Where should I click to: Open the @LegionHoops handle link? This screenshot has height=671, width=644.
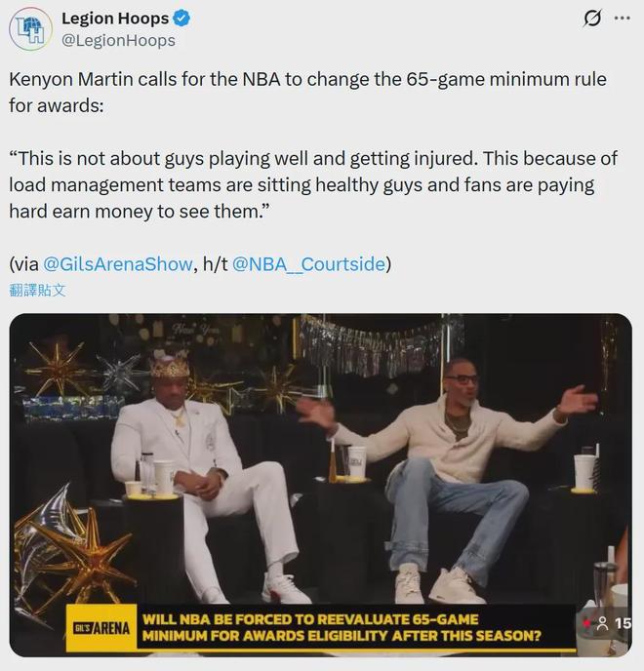(119, 41)
